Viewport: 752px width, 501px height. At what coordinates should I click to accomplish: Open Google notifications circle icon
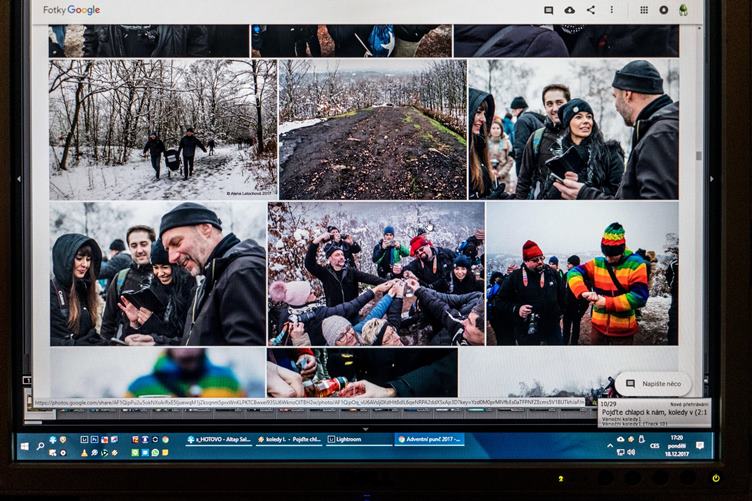click(x=664, y=10)
